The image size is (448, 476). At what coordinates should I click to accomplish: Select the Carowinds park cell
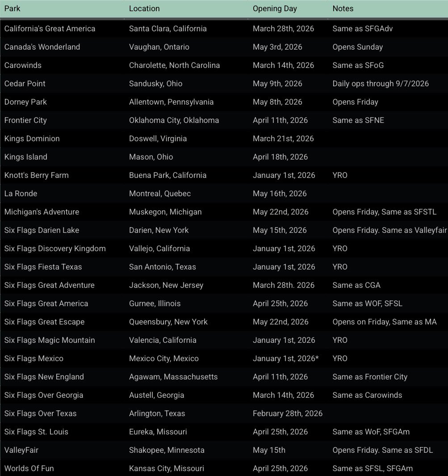23,65
